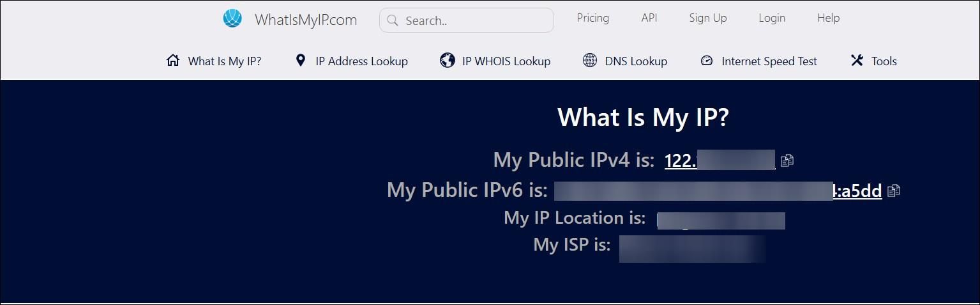Click the location pin icon
Image resolution: width=980 pixels, height=305 pixels.
coord(301,61)
